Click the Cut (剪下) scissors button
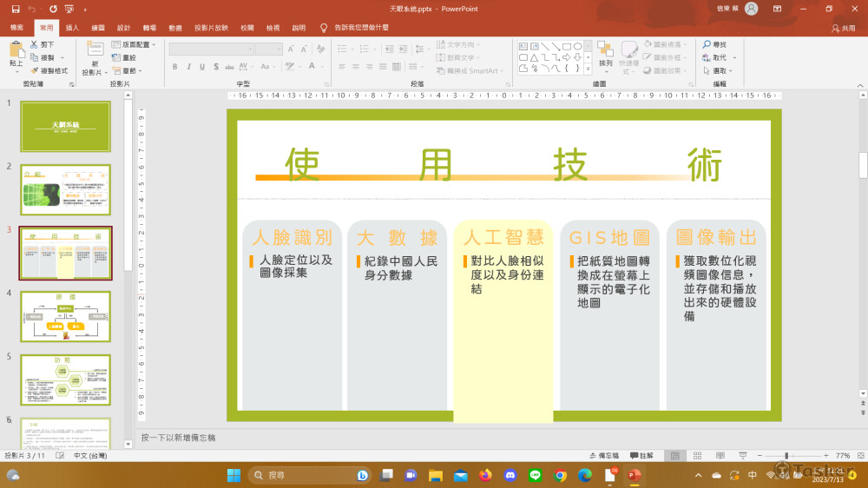This screenshot has height=488, width=868. tap(42, 44)
